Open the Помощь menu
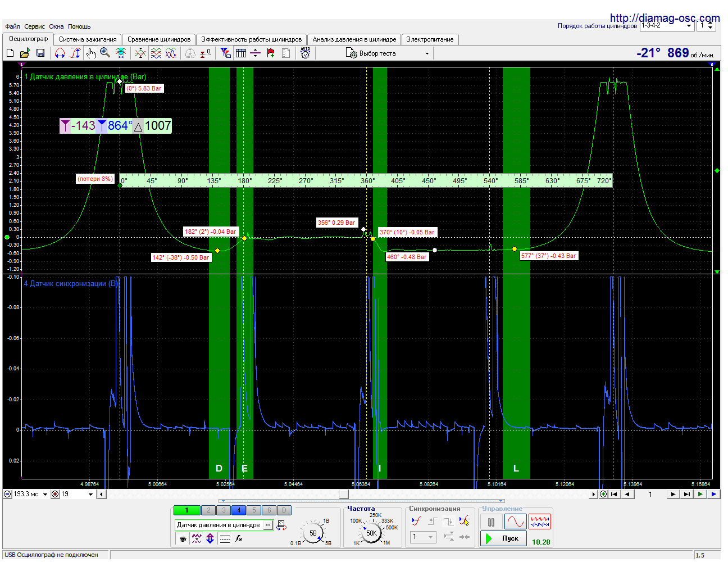 (x=79, y=26)
